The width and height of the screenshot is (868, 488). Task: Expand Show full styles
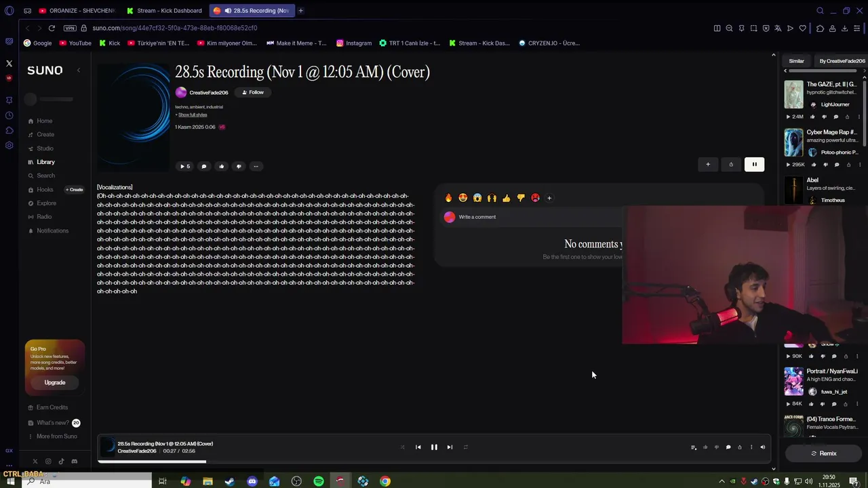192,115
